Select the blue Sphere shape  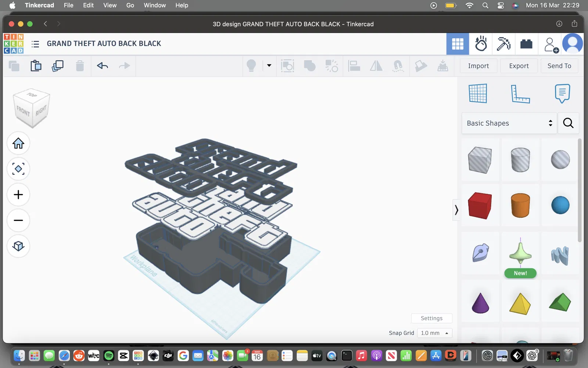click(x=560, y=205)
